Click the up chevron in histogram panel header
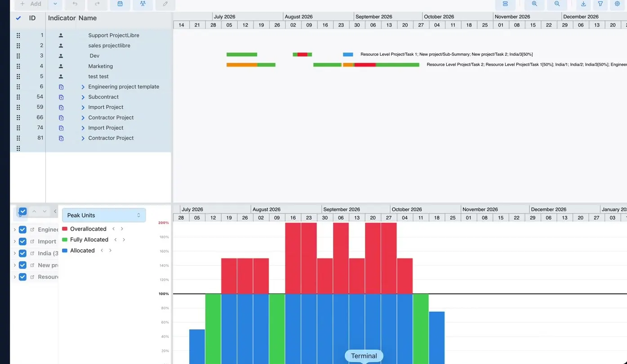This screenshot has width=627, height=364. coord(34,211)
